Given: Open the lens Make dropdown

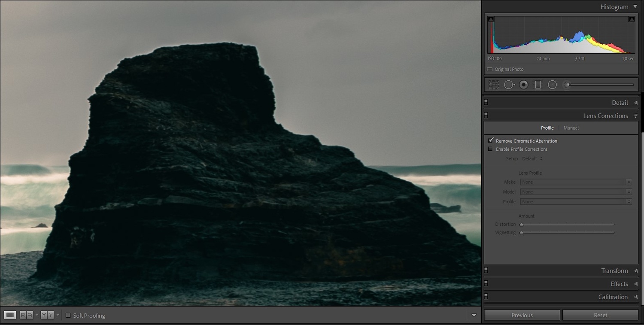Looking at the screenshot, I should coord(576,182).
